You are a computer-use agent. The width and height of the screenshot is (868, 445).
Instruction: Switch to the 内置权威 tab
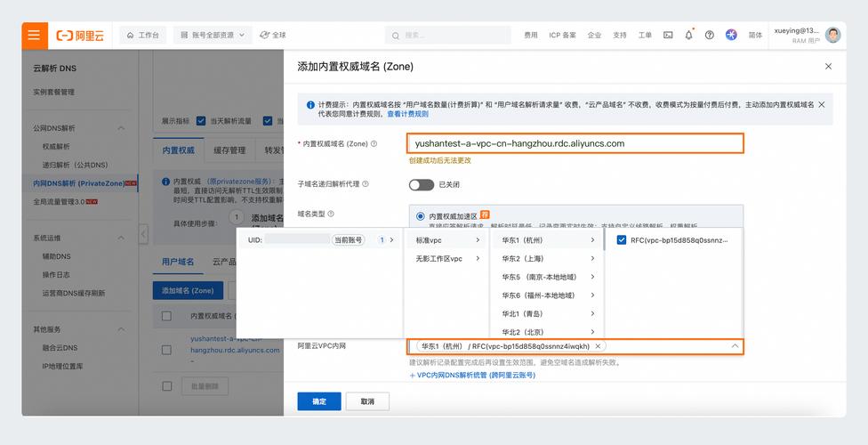point(178,150)
